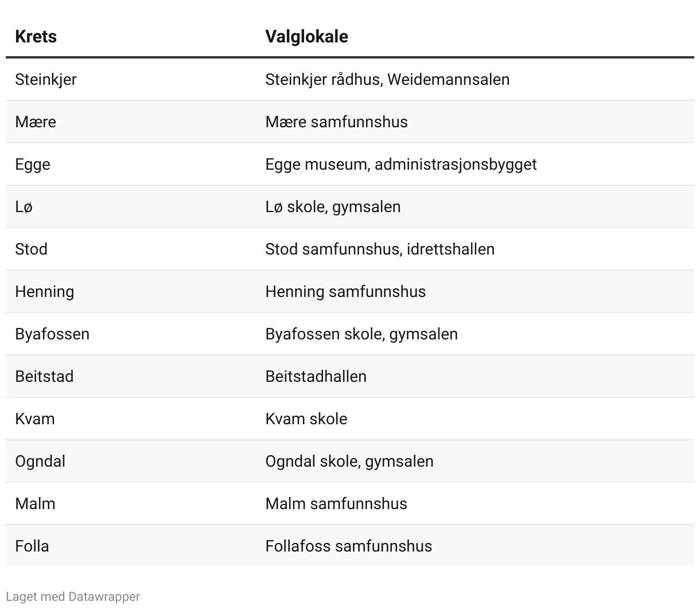Screen dimensions: 700x610
Task: Select the Mære district cell
Action: (x=36, y=122)
